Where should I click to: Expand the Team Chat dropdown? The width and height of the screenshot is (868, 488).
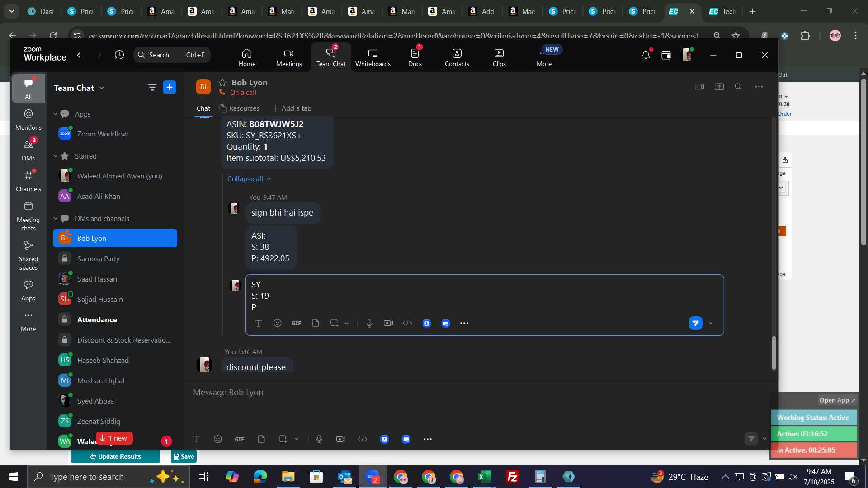[x=102, y=88]
